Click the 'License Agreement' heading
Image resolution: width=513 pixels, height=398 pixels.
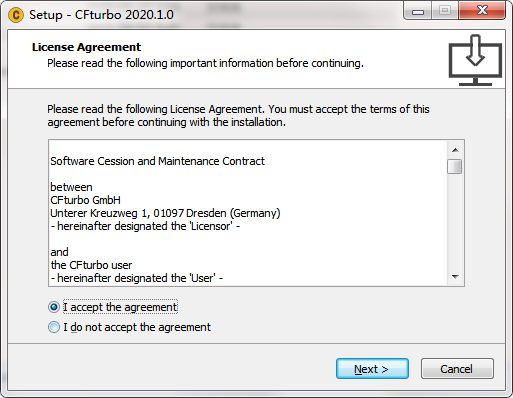(86, 47)
